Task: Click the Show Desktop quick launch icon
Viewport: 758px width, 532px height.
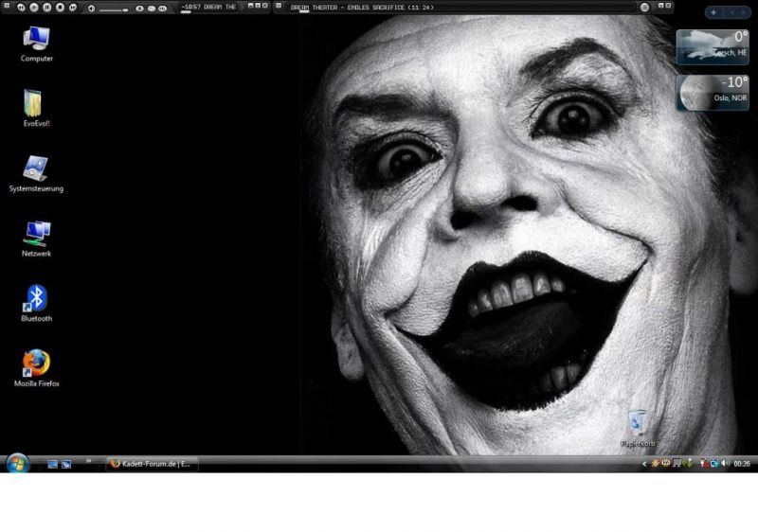Action: [x=53, y=464]
